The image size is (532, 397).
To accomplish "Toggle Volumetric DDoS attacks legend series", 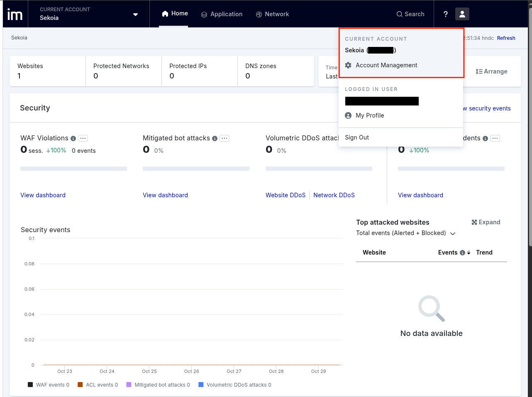I will click(235, 385).
